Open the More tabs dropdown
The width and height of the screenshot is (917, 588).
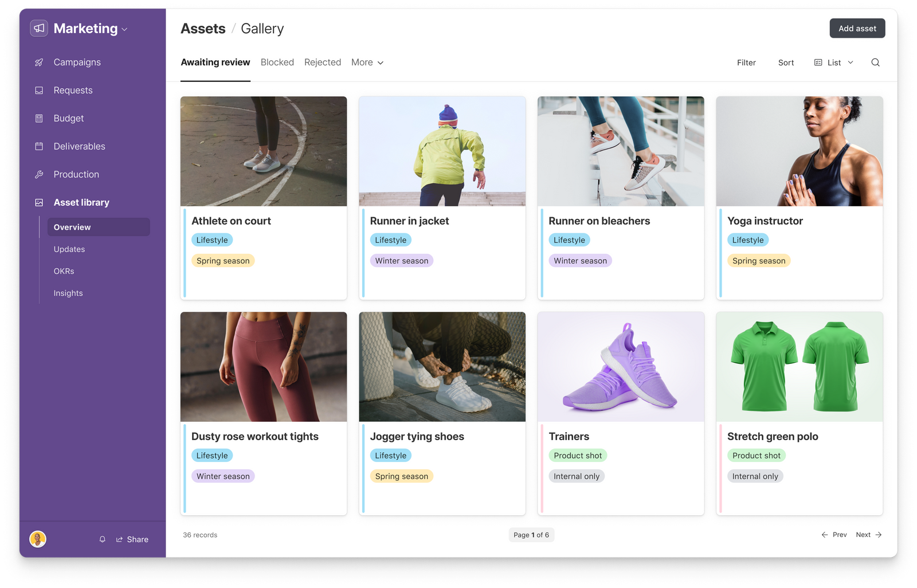coord(367,62)
